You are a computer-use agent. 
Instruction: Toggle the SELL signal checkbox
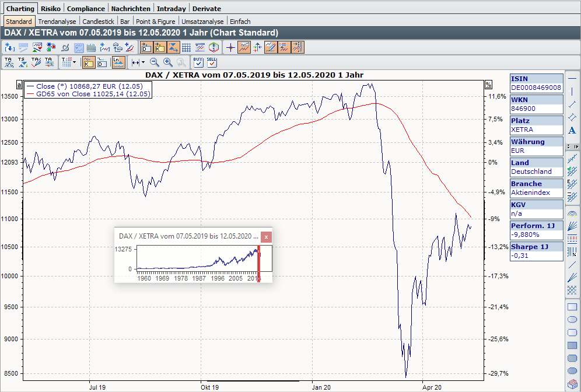coord(212,62)
